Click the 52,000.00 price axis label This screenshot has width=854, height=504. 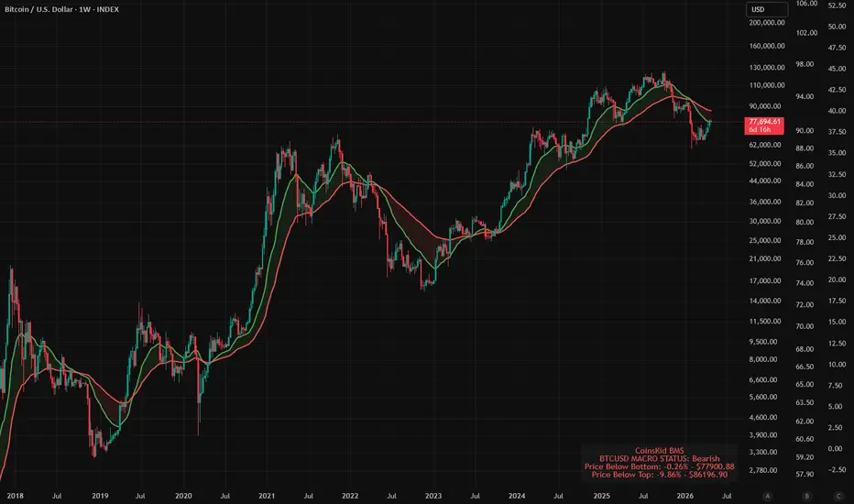765,163
